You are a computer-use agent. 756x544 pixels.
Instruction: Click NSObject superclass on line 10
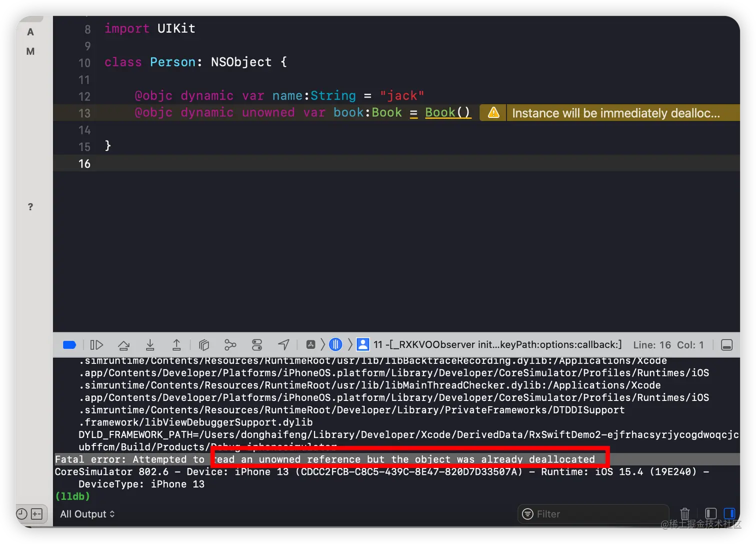click(x=241, y=62)
